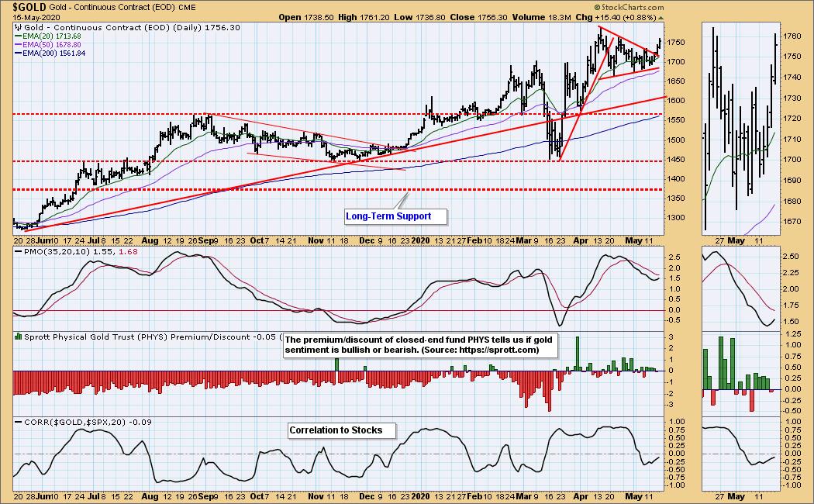Click the 1670 price label on zoom panel
Viewport: 814px width, 504px height.
click(792, 221)
